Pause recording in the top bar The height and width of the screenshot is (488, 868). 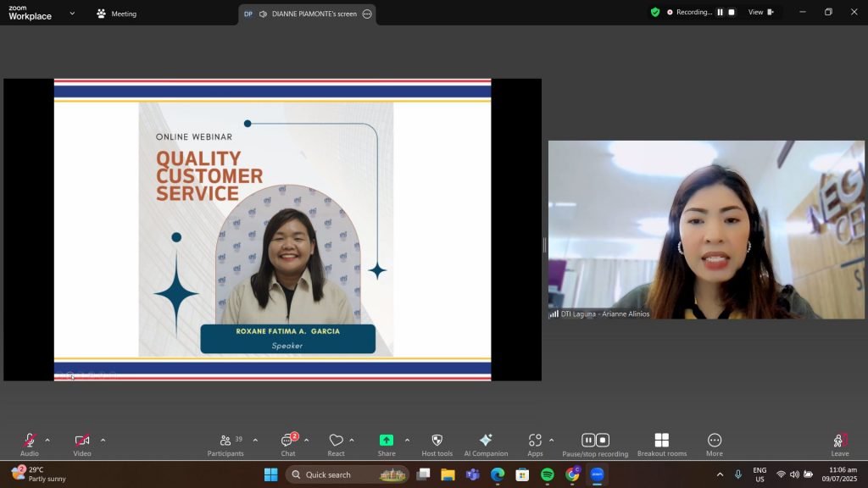click(x=721, y=13)
